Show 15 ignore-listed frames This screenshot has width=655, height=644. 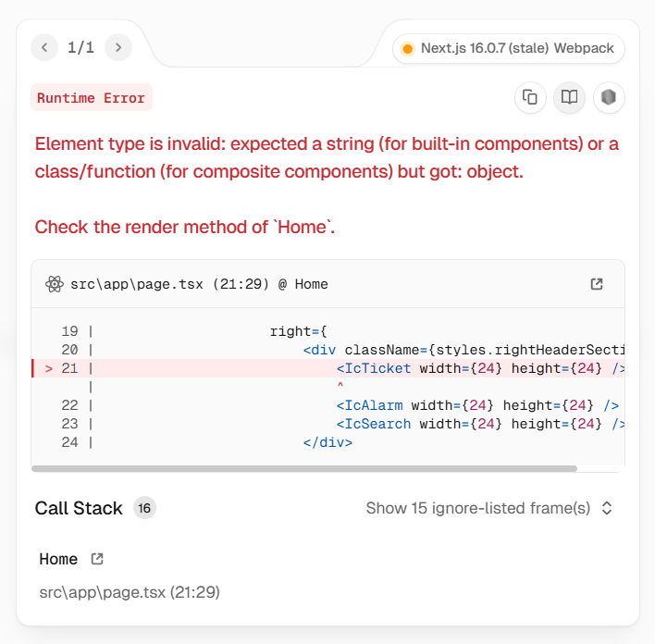point(477,508)
